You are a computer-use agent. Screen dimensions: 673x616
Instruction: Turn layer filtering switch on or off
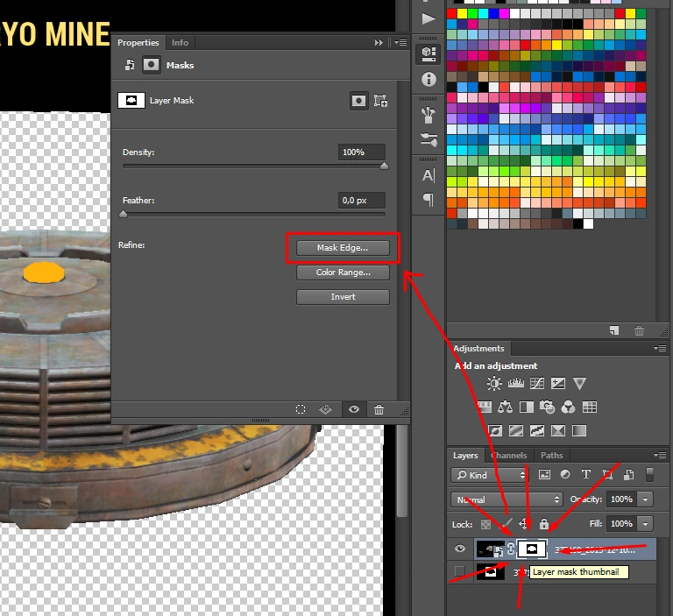coord(650,475)
